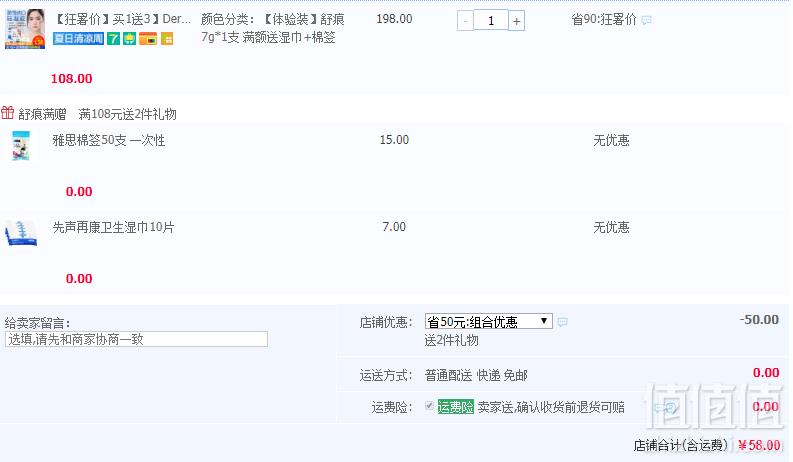Click the 198.00 original price
The image size is (793, 462).
pyautogui.click(x=394, y=19)
